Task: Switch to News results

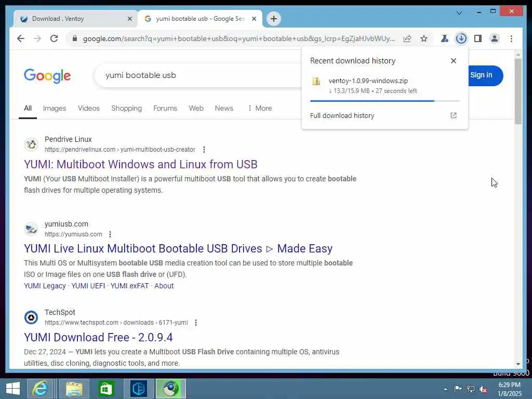Action: 224,108
